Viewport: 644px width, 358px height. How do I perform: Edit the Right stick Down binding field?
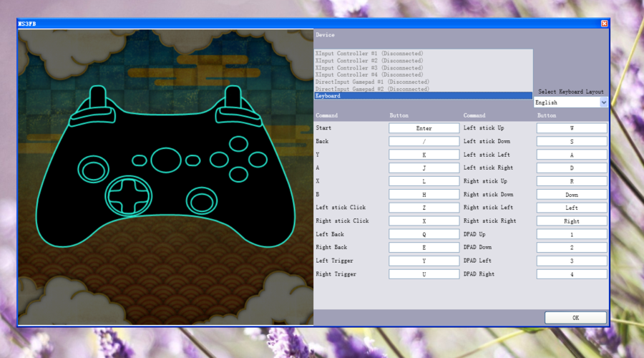pos(572,195)
